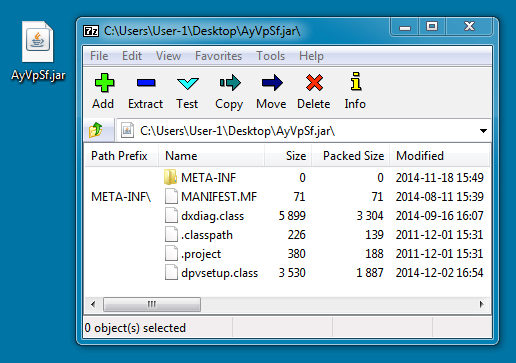Click the 3 304 packed size value
The image size is (516, 363).
pos(370,216)
